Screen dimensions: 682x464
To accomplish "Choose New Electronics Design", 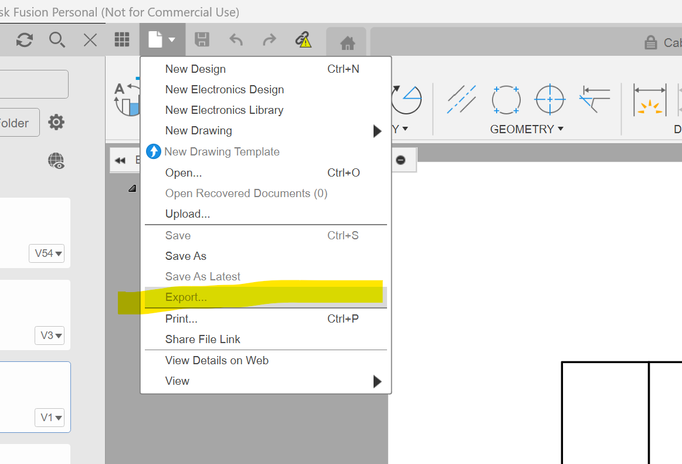I will [x=266, y=89].
